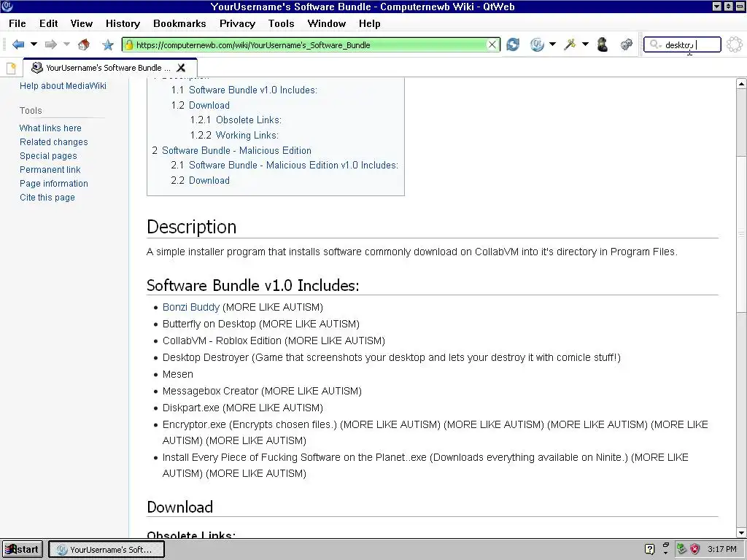Click the restore window icon in taskbar
Screen dimensions: 747x560
click(x=665, y=545)
